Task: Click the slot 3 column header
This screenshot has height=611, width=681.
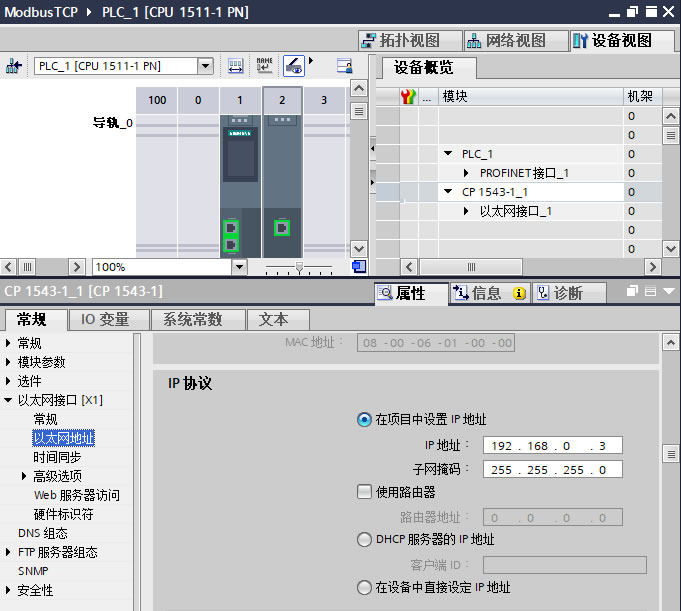Action: (x=324, y=100)
